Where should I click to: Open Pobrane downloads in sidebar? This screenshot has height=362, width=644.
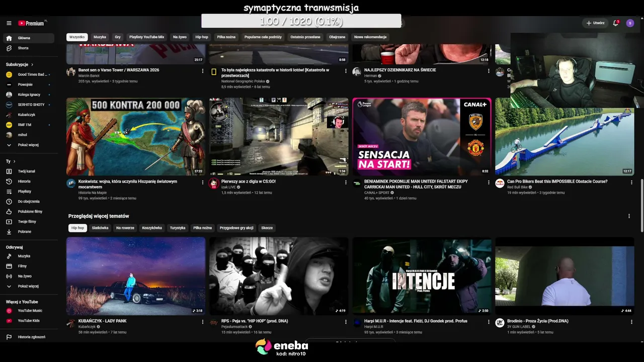pos(25,232)
